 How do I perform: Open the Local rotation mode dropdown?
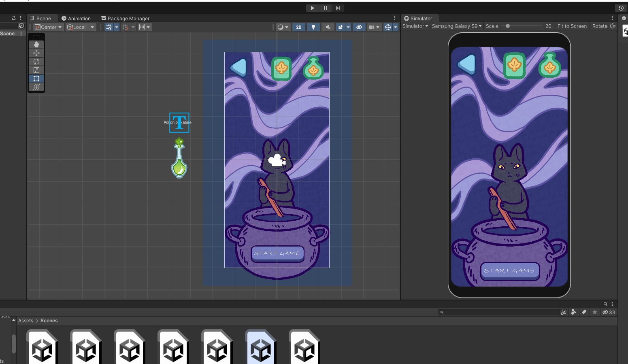(x=81, y=27)
